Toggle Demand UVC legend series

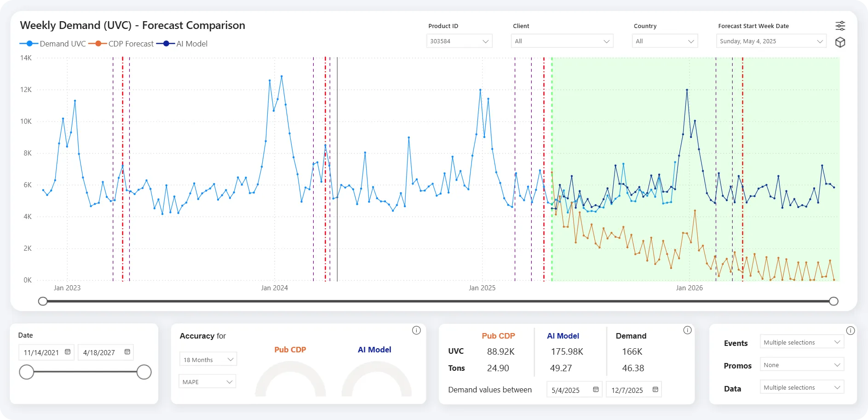(x=52, y=44)
